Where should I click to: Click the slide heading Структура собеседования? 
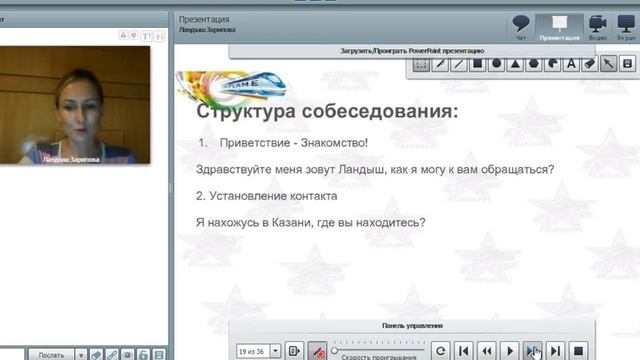[x=327, y=111]
